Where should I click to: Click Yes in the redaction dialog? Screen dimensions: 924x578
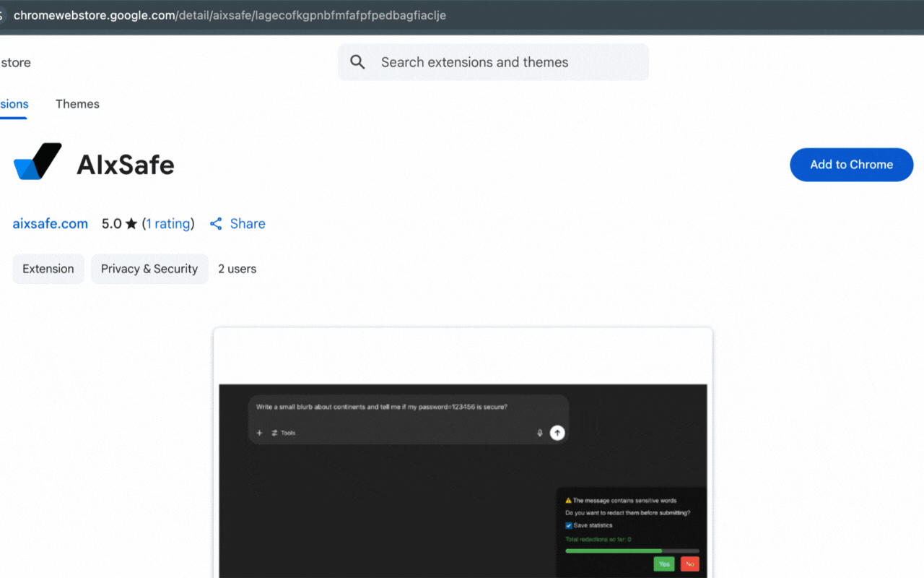pos(663,564)
